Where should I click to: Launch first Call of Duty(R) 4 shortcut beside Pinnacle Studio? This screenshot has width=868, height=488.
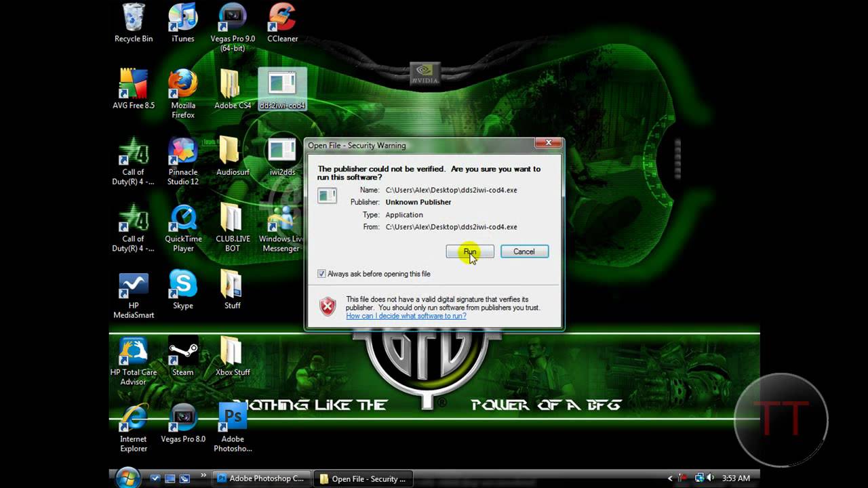(134, 161)
